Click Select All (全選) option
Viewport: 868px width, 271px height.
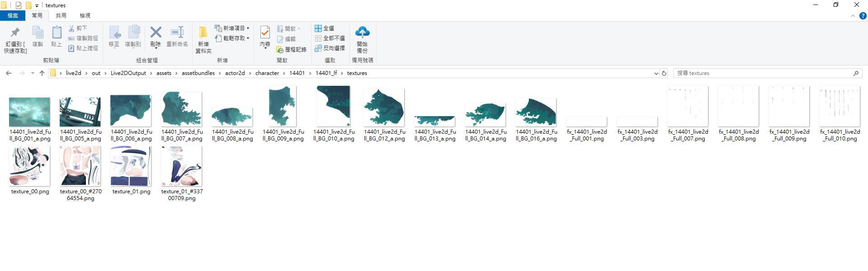click(325, 28)
